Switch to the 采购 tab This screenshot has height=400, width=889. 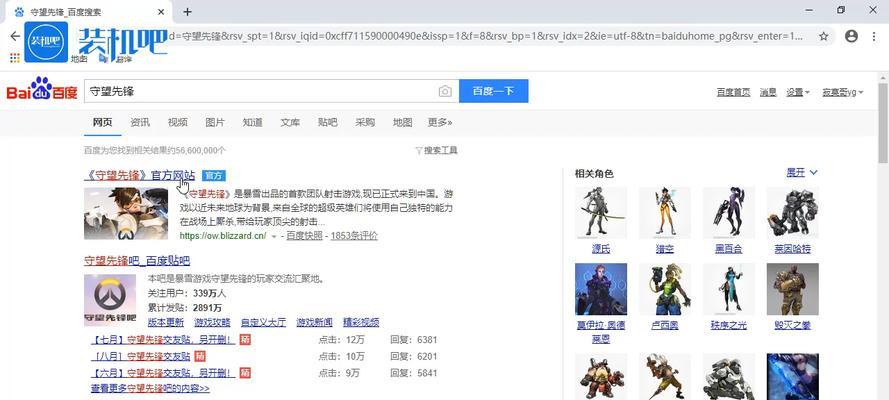point(365,122)
